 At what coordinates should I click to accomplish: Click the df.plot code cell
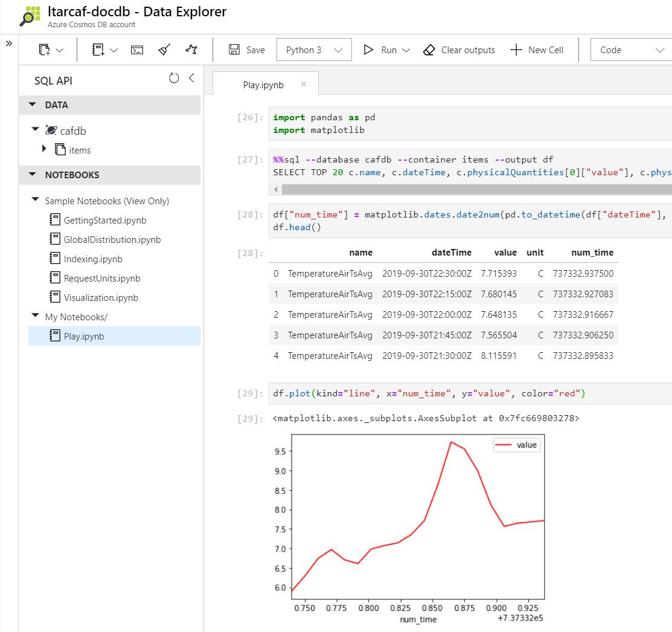470,393
